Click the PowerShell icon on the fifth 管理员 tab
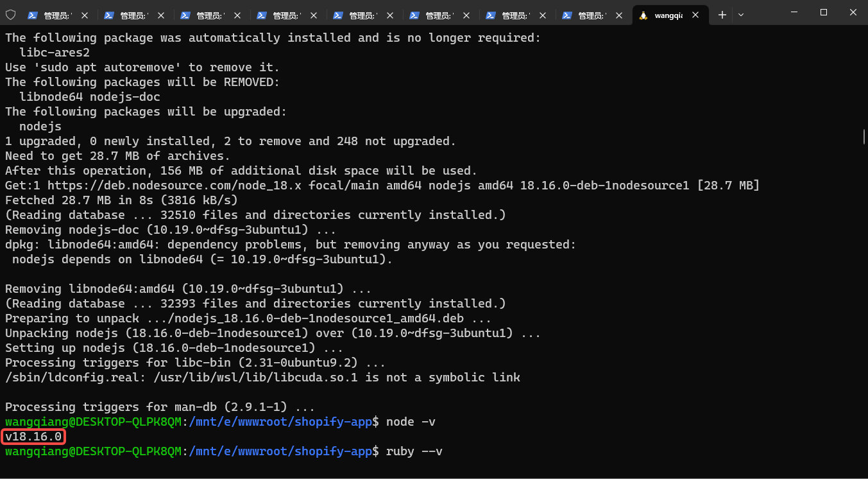868x479 pixels. 338,15
